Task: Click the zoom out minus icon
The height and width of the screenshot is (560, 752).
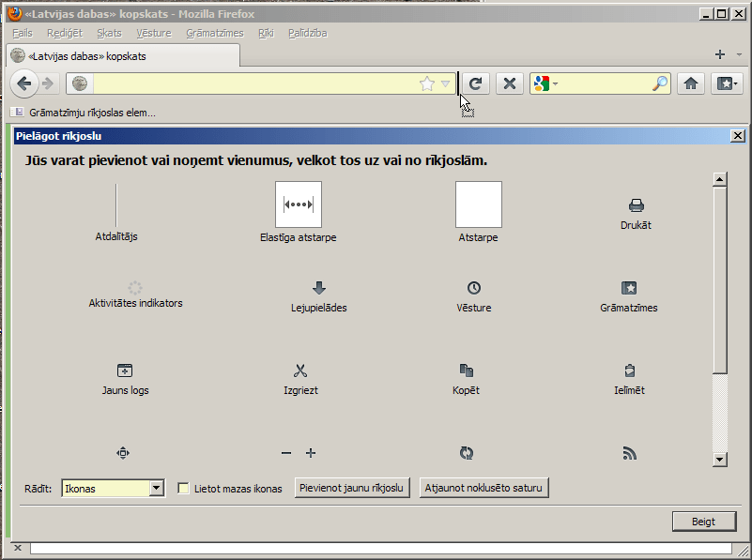Action: [286, 453]
